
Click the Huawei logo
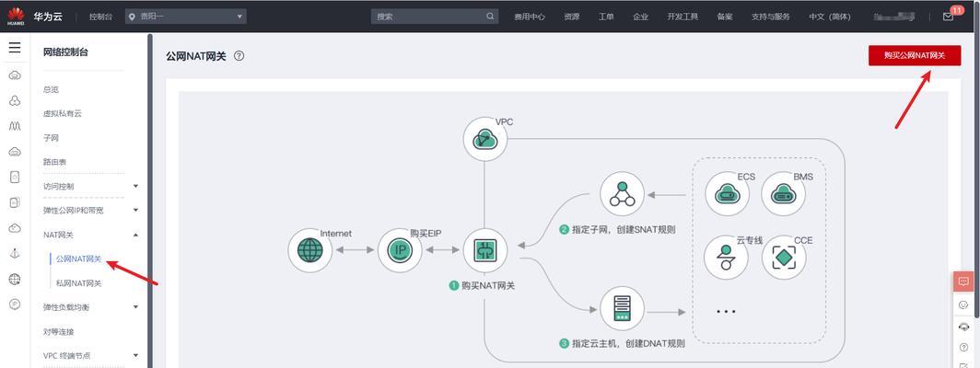(17, 17)
